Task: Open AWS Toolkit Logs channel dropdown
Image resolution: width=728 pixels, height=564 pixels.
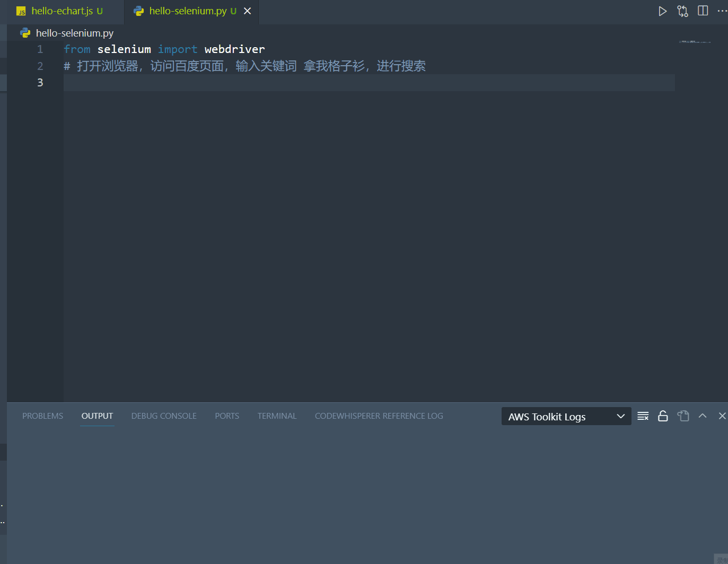Action: point(566,417)
